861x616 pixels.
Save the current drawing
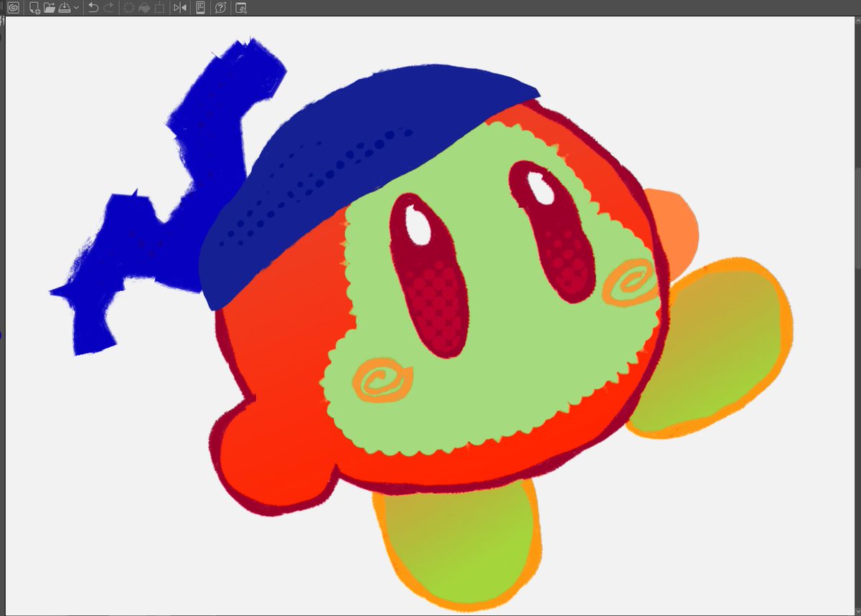pyautogui.click(x=65, y=8)
